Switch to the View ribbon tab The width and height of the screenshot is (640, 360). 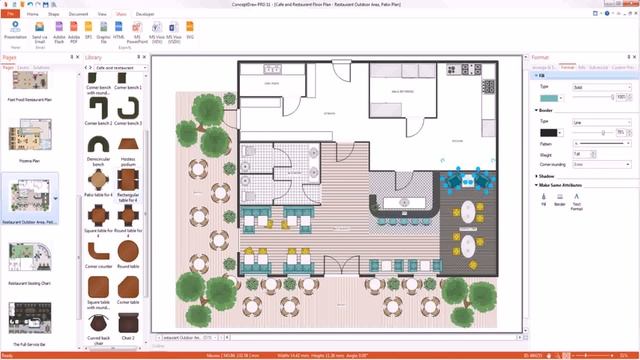[102, 14]
